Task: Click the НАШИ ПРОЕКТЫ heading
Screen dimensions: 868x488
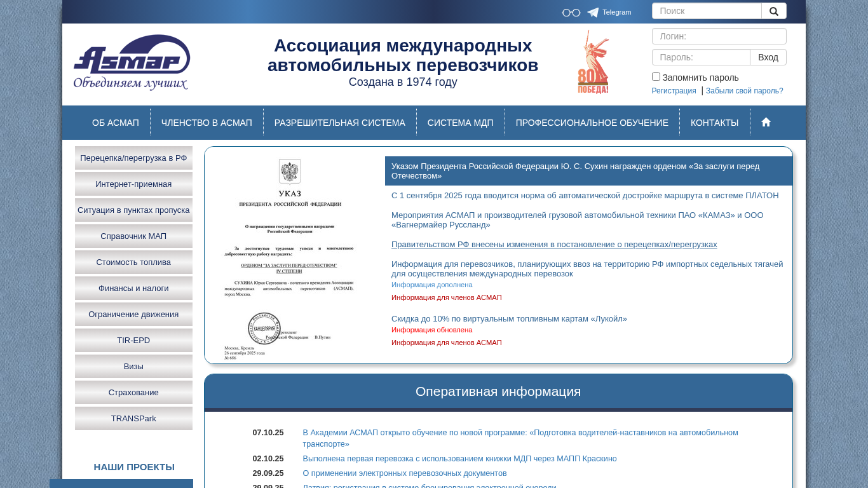Action: (134, 467)
